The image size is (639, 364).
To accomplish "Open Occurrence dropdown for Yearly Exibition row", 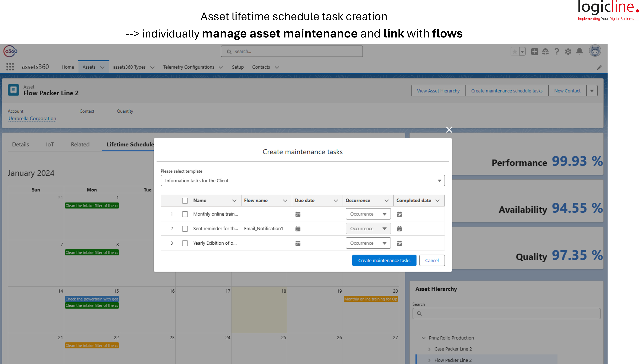I will coord(368,243).
